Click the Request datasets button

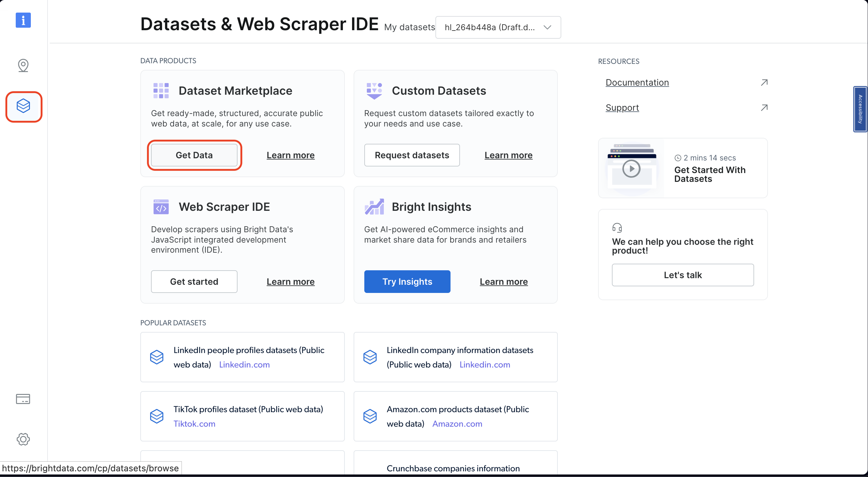[412, 155]
